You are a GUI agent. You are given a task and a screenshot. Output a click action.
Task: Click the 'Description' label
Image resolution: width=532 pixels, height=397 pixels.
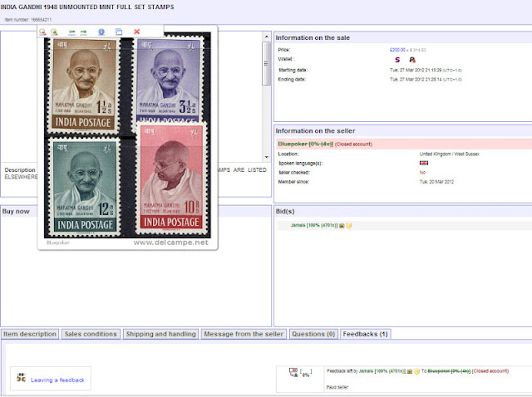[20, 170]
